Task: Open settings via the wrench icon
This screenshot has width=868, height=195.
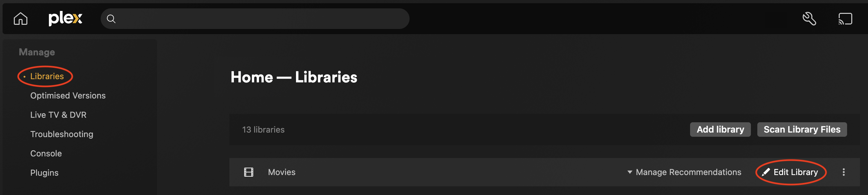Action: coord(809,19)
